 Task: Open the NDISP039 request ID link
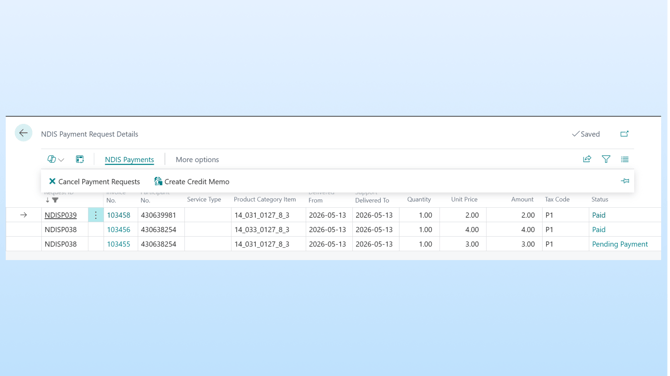coord(61,215)
